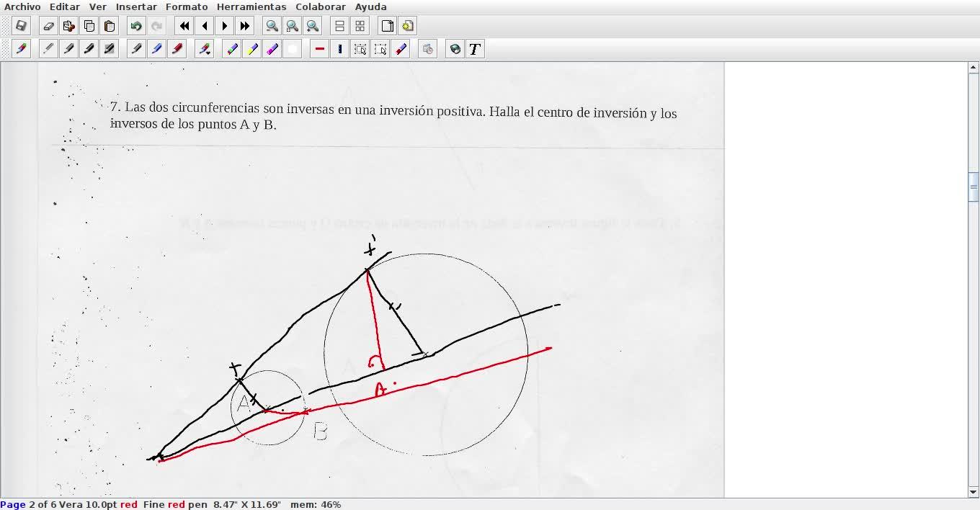Select the multicolor highlighter tool
This screenshot has width=980, height=510.
[x=232, y=49]
